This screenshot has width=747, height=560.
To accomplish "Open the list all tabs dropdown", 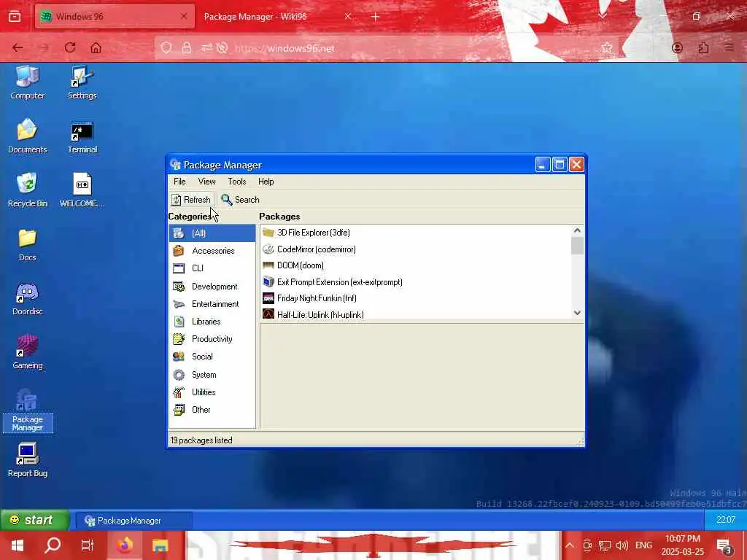I will (602, 16).
